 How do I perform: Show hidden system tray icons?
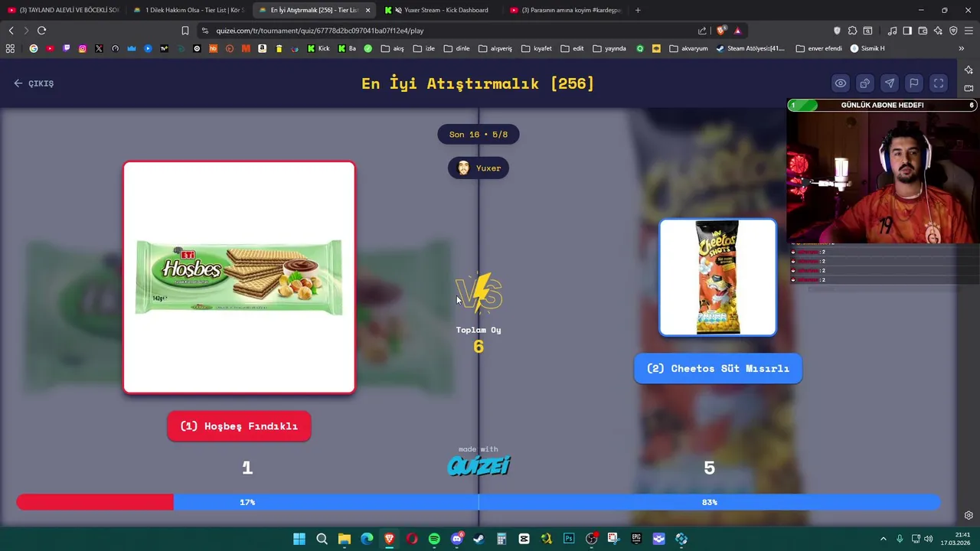pyautogui.click(x=883, y=539)
